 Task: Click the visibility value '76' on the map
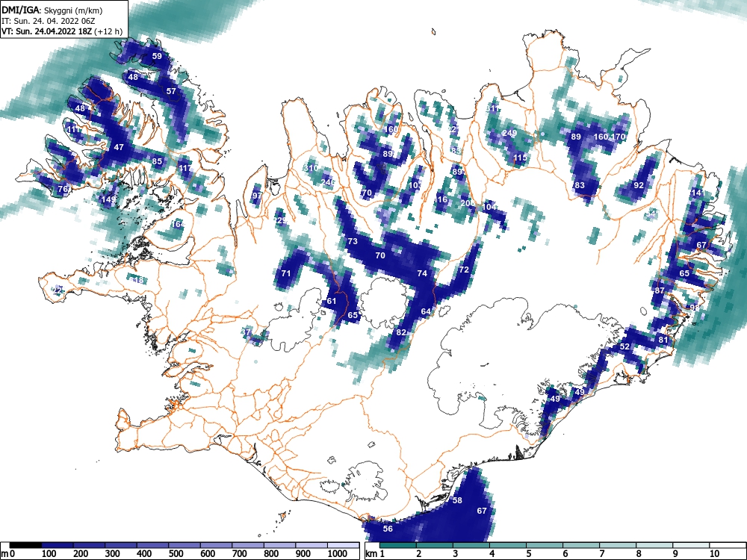(63, 189)
